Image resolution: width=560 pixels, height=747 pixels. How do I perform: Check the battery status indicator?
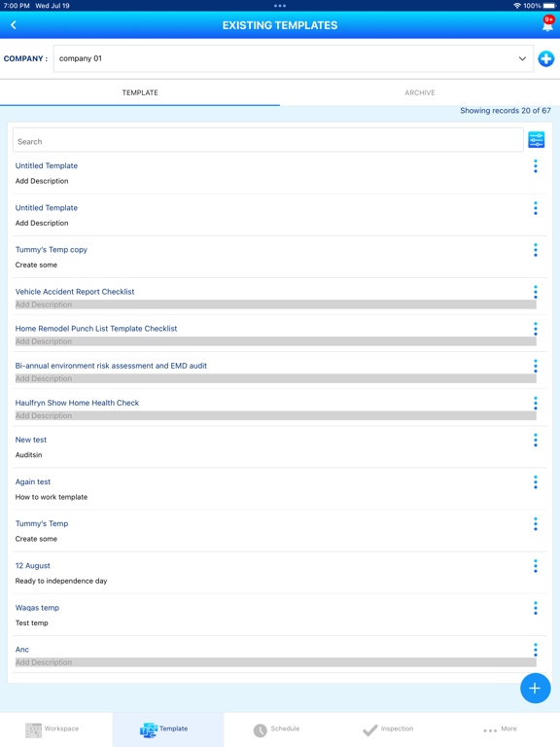pos(548,6)
